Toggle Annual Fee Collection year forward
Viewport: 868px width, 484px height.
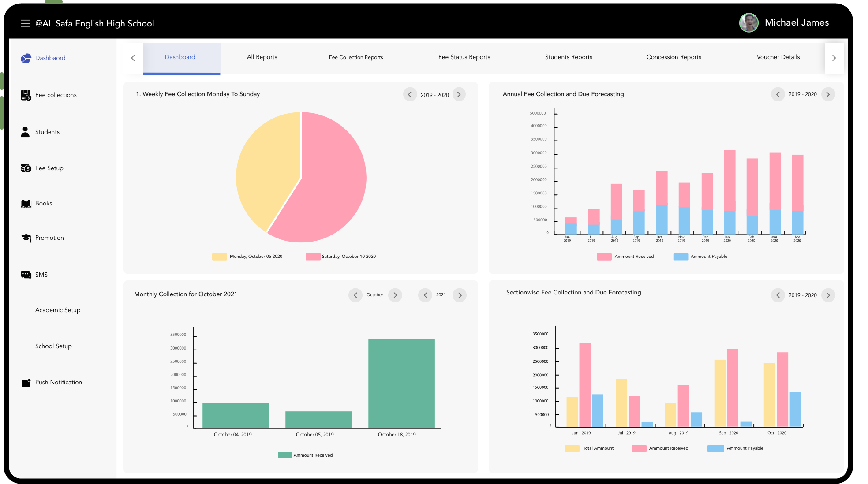828,94
